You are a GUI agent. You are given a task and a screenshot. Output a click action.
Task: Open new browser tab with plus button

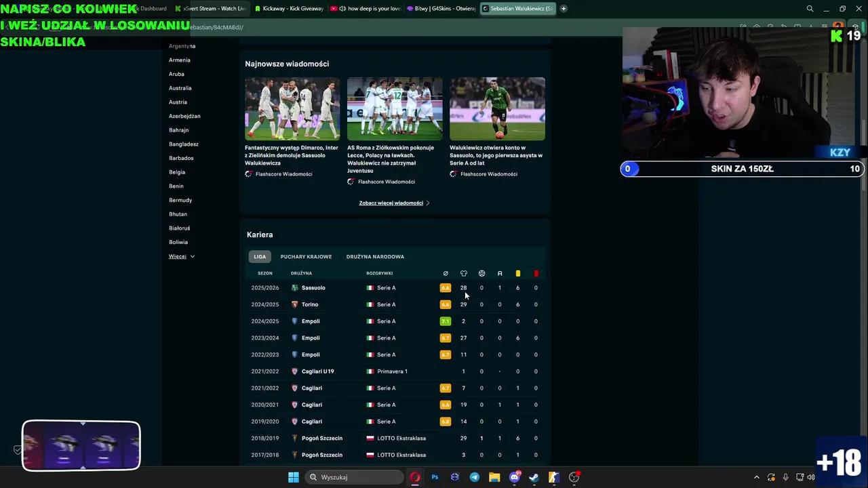click(x=564, y=9)
